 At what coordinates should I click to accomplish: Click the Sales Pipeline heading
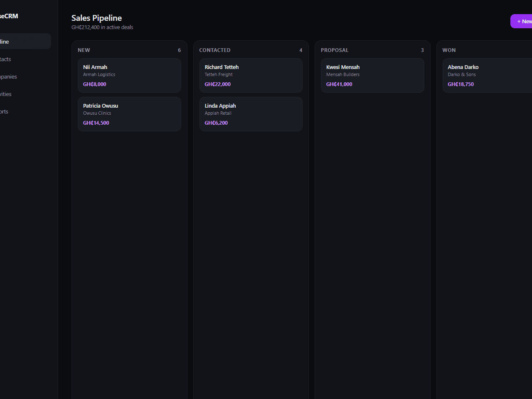pos(96,18)
